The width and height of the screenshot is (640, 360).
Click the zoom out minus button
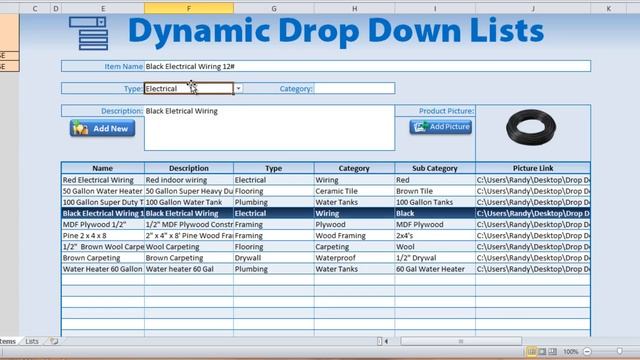[x=587, y=351]
